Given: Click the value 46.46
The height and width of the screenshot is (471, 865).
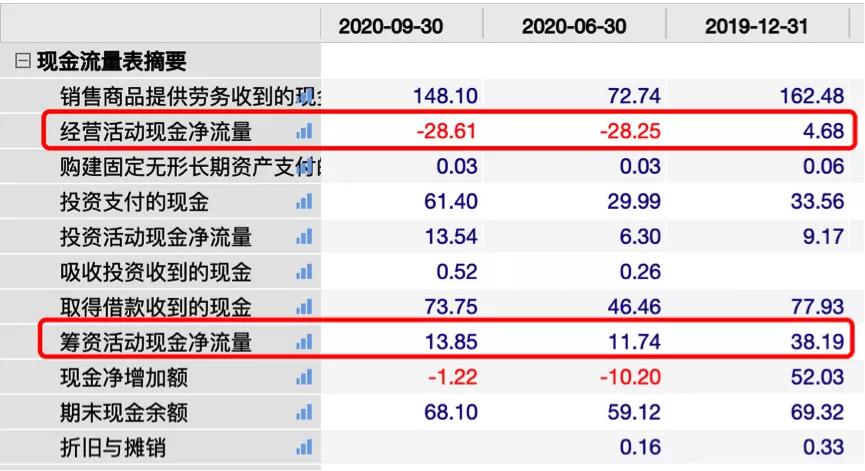Looking at the screenshot, I should 634,307.
